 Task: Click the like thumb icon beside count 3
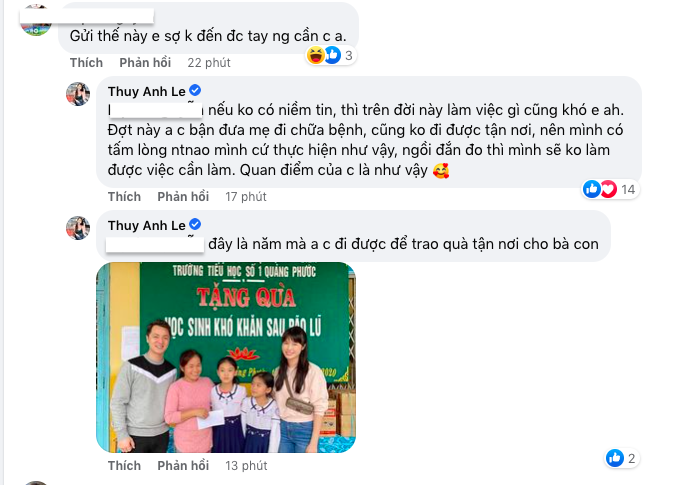click(332, 55)
